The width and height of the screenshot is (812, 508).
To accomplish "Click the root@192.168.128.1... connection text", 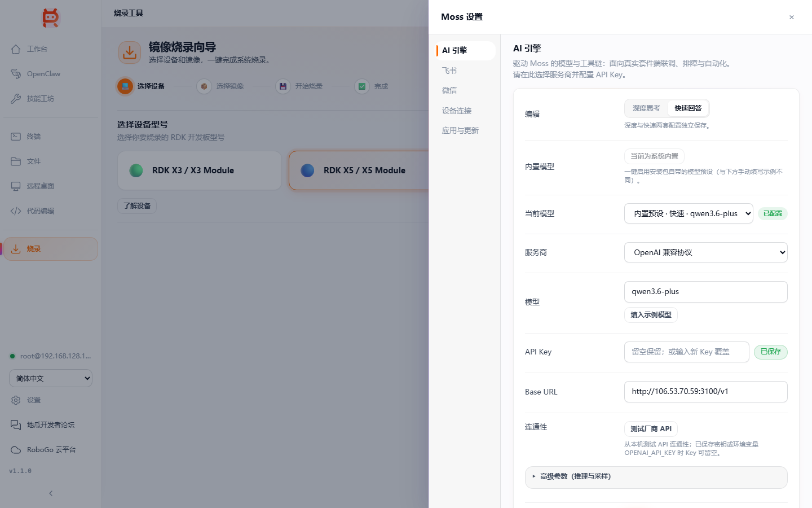I will (x=55, y=356).
